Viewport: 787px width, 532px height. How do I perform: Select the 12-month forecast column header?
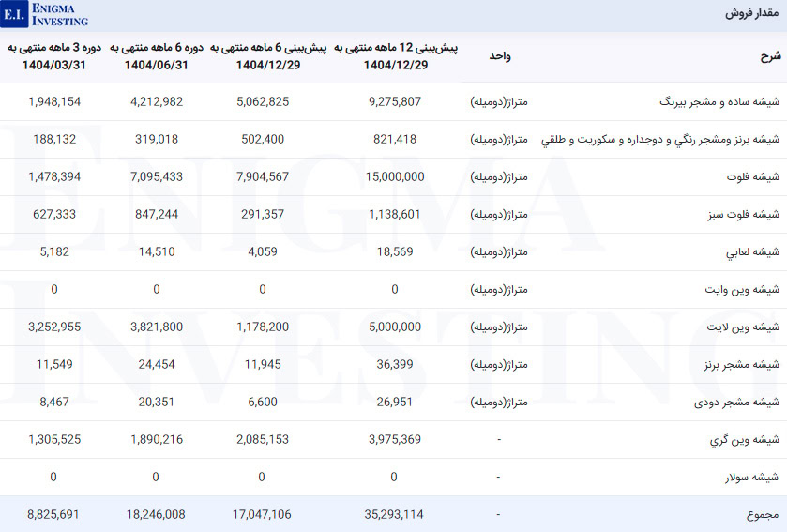pyautogui.click(x=396, y=56)
